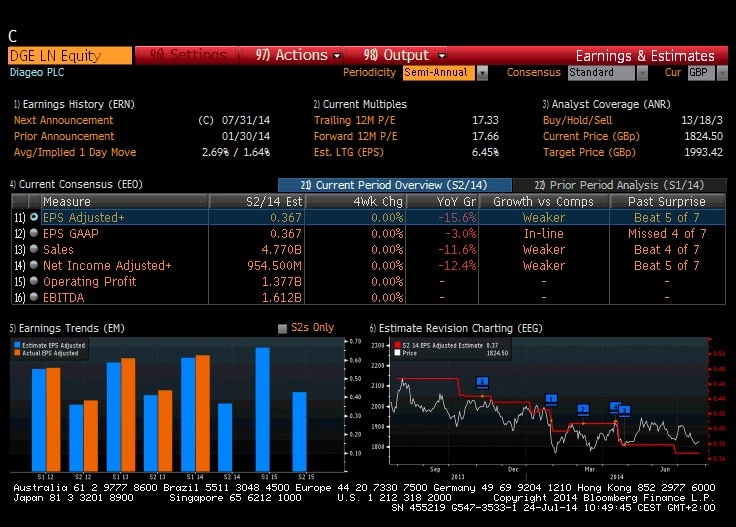
Task: Open Estimate Revision Charting (EEG) section
Action: click(456, 328)
